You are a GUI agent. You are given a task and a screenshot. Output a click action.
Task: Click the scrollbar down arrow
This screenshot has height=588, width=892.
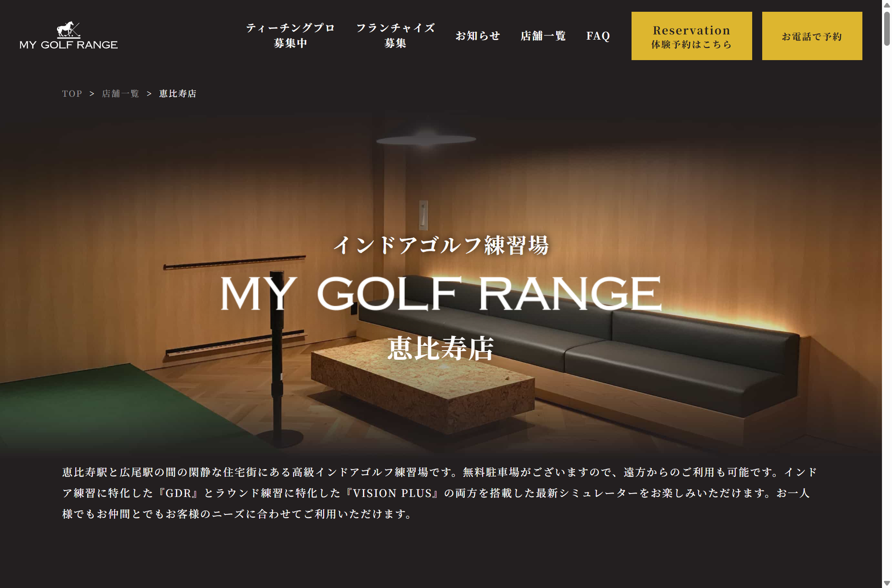coord(887,583)
